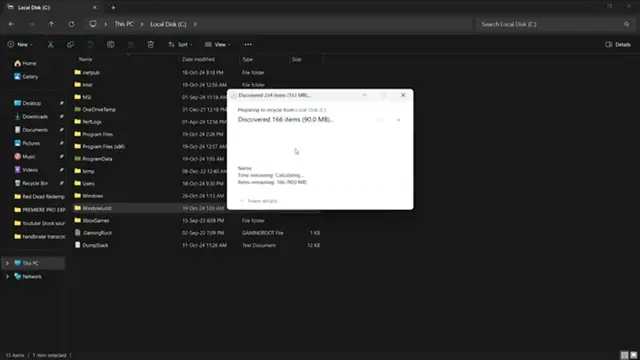Sort by the Size column header

pyautogui.click(x=297, y=59)
